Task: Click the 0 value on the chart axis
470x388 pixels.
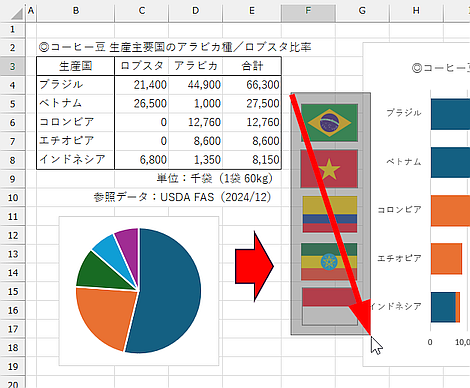Action: 430,342
